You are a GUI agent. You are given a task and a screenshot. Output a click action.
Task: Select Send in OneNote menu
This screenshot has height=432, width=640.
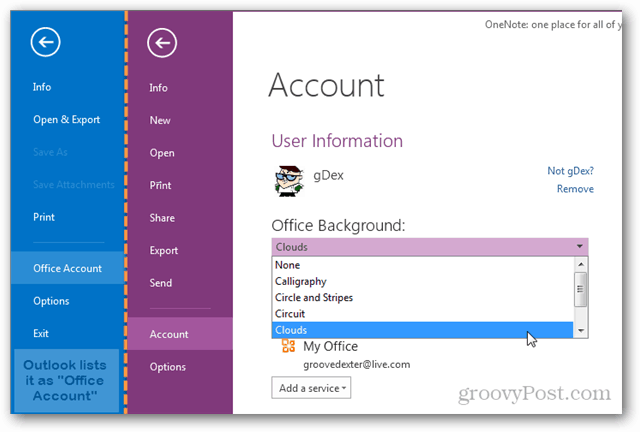tap(160, 283)
